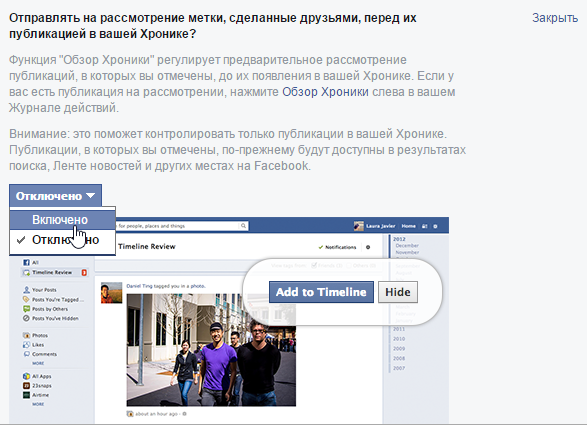Click the red counter badge on Timeline Review
The width and height of the screenshot is (587, 426).
84,273
